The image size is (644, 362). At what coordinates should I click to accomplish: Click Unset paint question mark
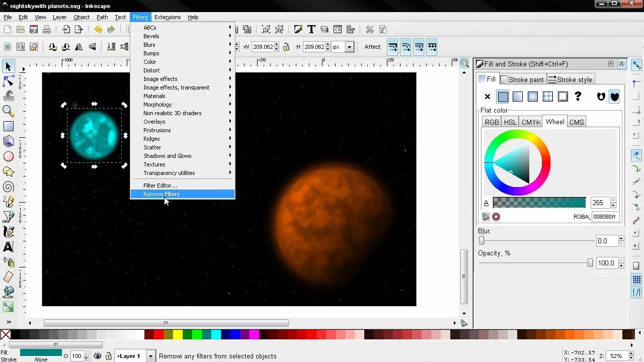point(578,97)
